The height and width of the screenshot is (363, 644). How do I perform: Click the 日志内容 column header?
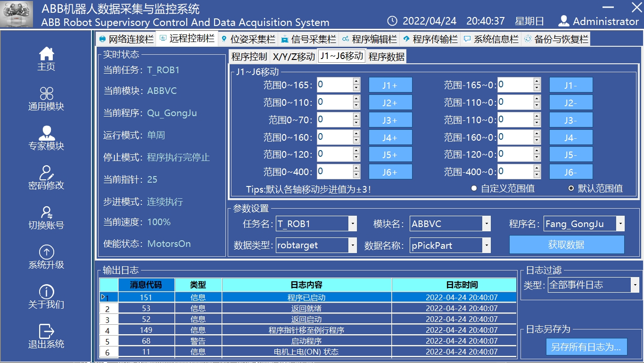click(306, 285)
